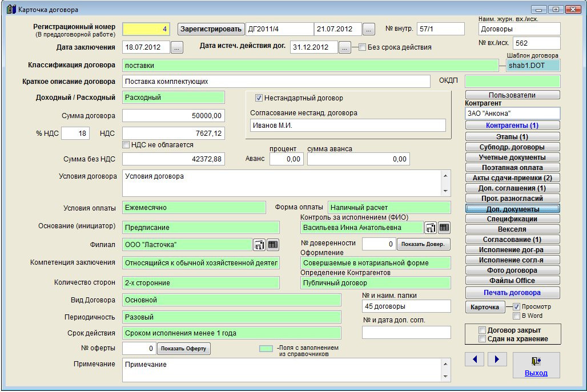Viewport: 587px width, 392px height.
Task: Click the Выход exit door button
Action: (x=536, y=365)
